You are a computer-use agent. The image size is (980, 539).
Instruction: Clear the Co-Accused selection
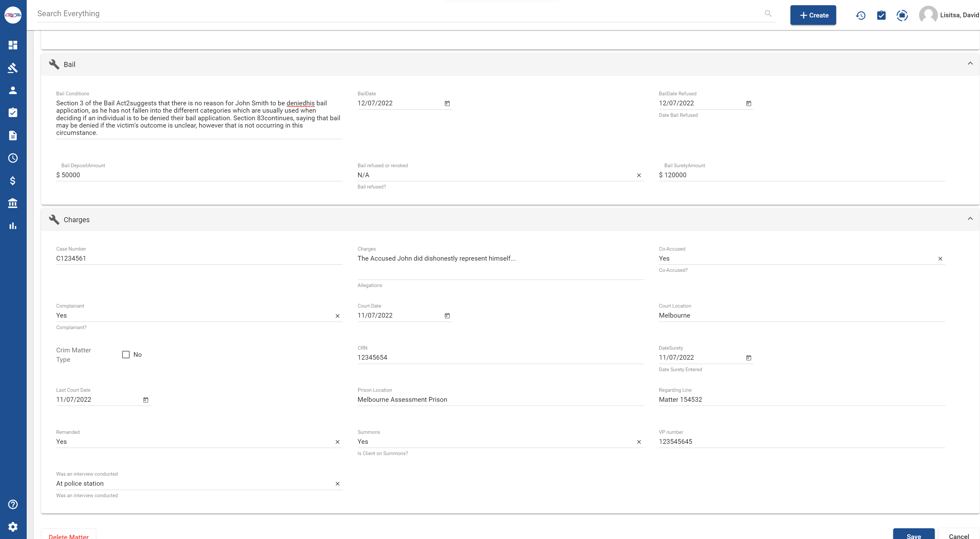pyautogui.click(x=940, y=259)
